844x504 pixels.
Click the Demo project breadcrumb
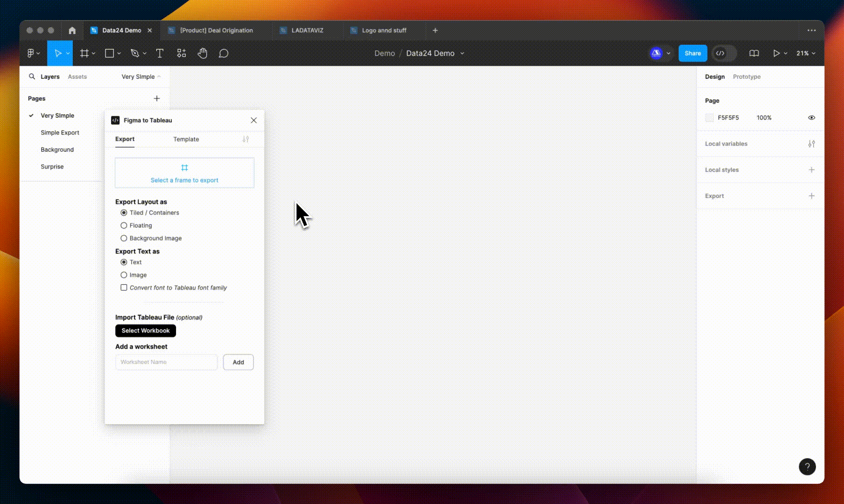[x=385, y=53]
